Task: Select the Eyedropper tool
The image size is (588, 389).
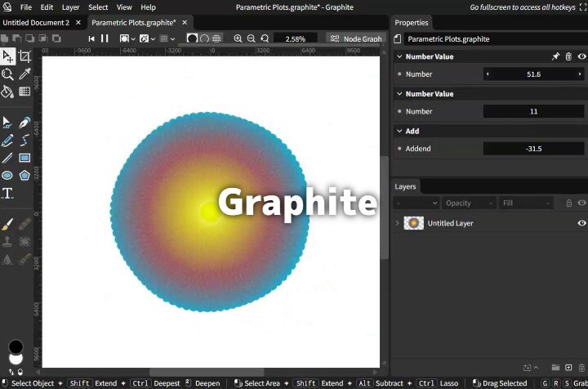Action: tap(24, 74)
